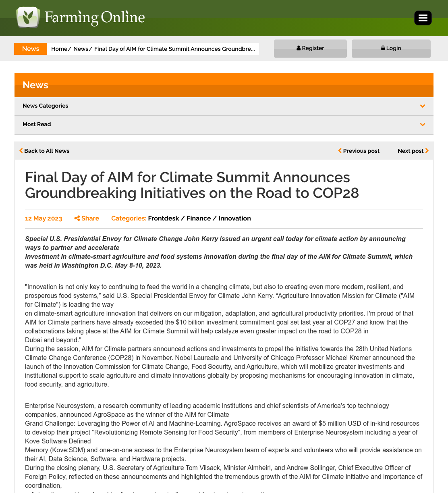
Task: Go to Next post arrow
Action: [427, 151]
